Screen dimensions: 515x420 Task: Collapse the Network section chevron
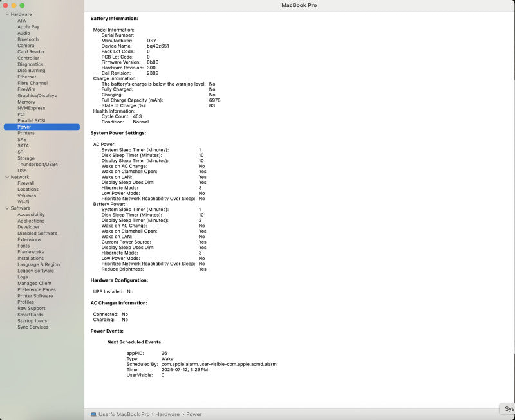pos(7,177)
